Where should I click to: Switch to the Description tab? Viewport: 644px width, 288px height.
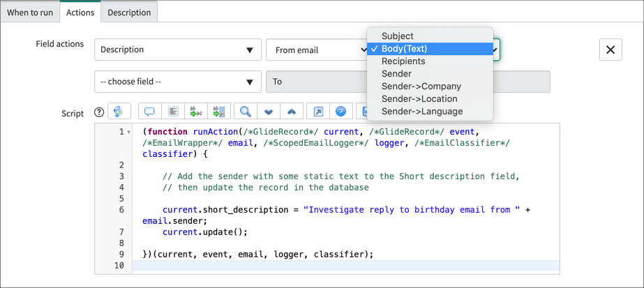tap(129, 12)
